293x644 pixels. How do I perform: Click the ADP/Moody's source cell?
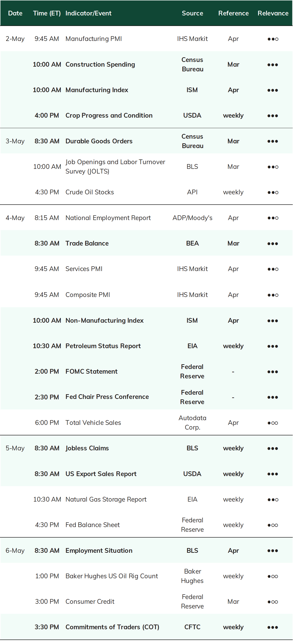pyautogui.click(x=192, y=218)
